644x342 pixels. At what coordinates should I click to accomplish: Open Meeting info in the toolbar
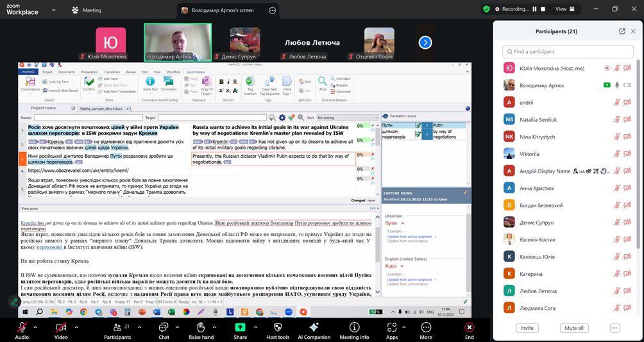(x=354, y=329)
